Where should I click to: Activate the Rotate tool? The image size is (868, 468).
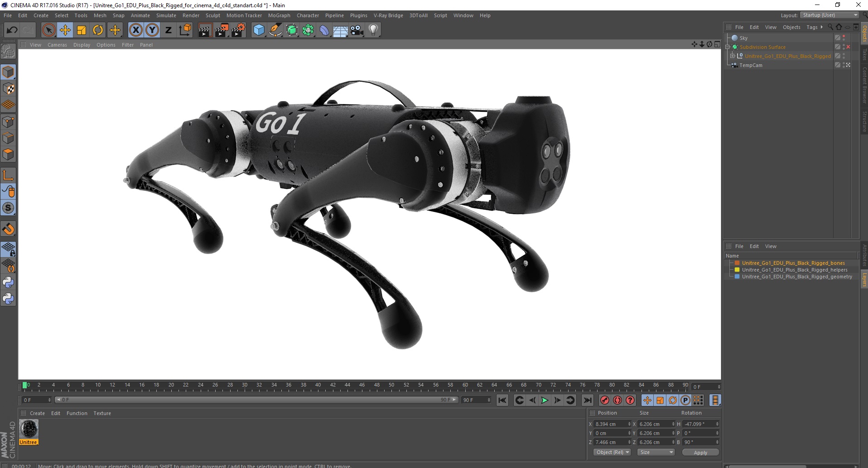point(98,30)
